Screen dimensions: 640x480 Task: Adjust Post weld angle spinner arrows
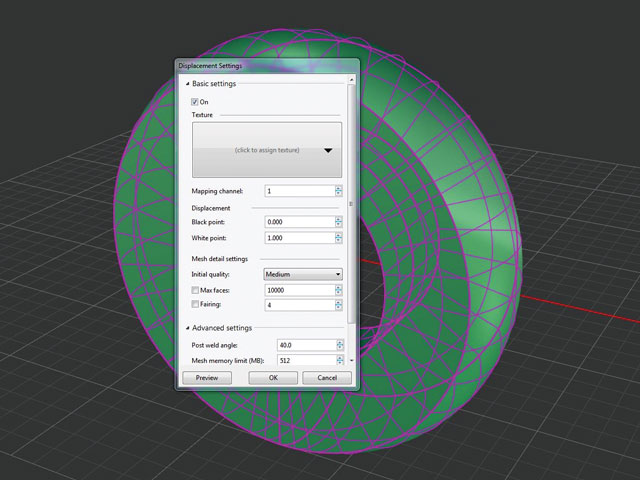(x=340, y=345)
